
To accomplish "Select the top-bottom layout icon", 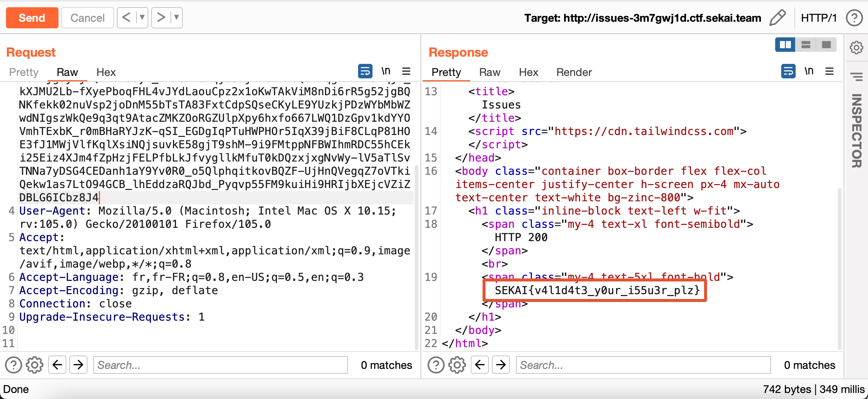I will pos(806,45).
